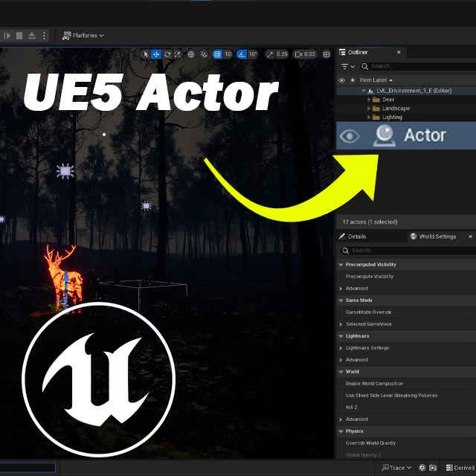The width and height of the screenshot is (476, 476).
Task: Toggle rotation angle snapping
Action: click(x=241, y=54)
